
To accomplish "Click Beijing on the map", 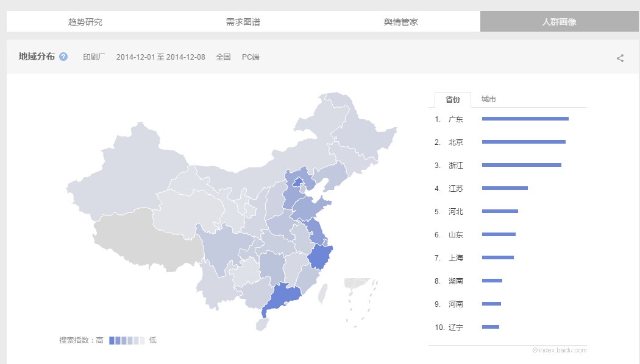I will pyautogui.click(x=299, y=182).
